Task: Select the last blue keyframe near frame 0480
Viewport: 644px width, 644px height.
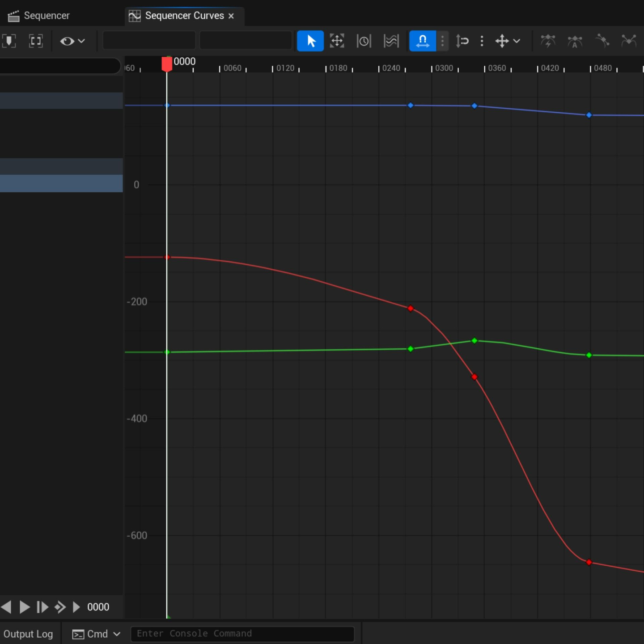Action: coord(589,115)
